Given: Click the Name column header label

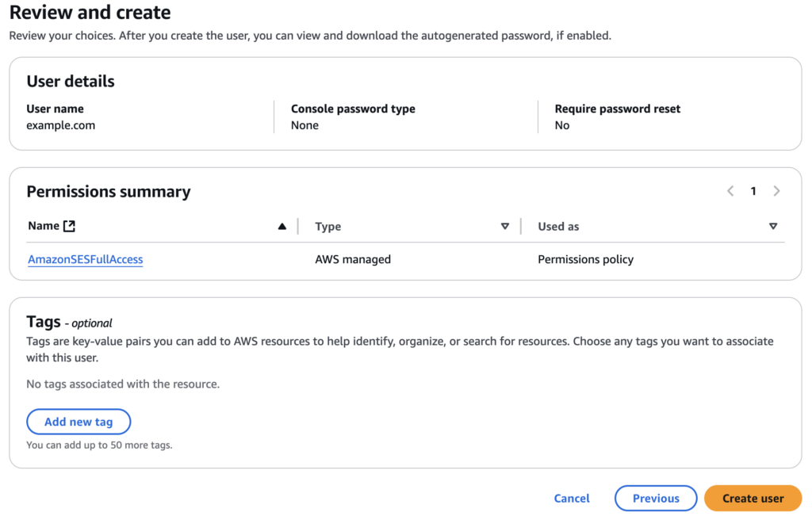Looking at the screenshot, I should coord(44,226).
